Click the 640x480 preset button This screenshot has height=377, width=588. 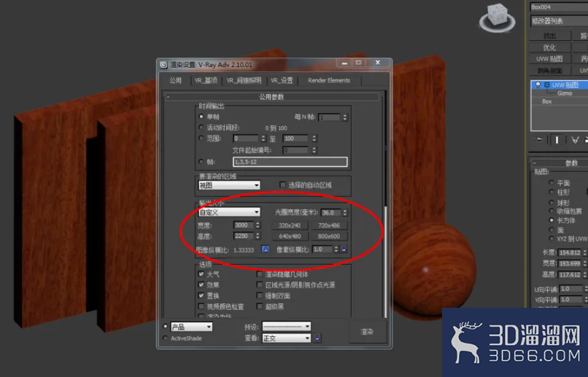pyautogui.click(x=290, y=236)
